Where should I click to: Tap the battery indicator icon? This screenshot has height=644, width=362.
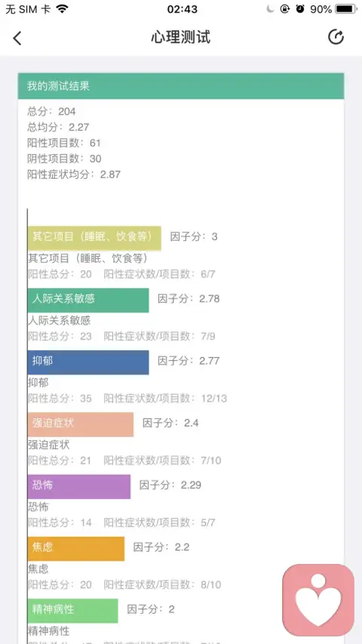[x=346, y=8]
